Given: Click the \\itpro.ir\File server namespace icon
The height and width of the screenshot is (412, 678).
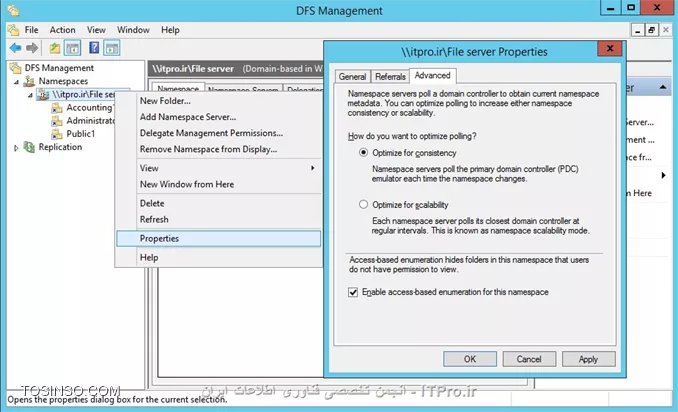Looking at the screenshot, I should click(42, 94).
